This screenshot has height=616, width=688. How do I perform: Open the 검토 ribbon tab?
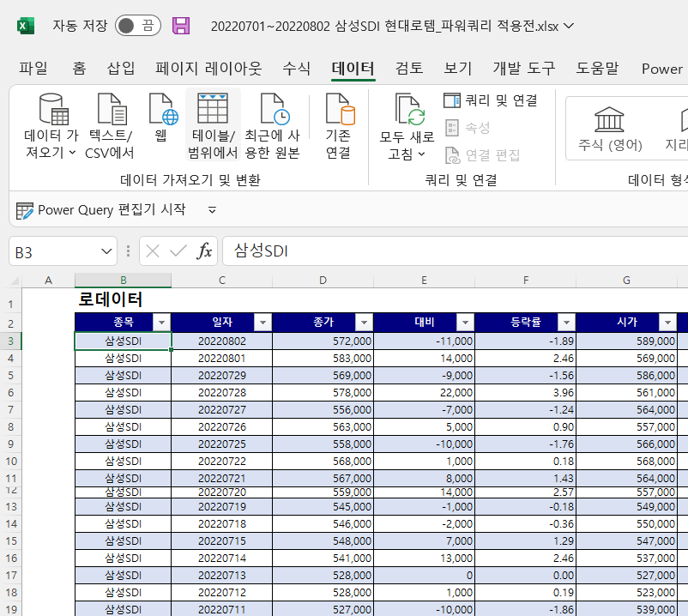coord(409,69)
